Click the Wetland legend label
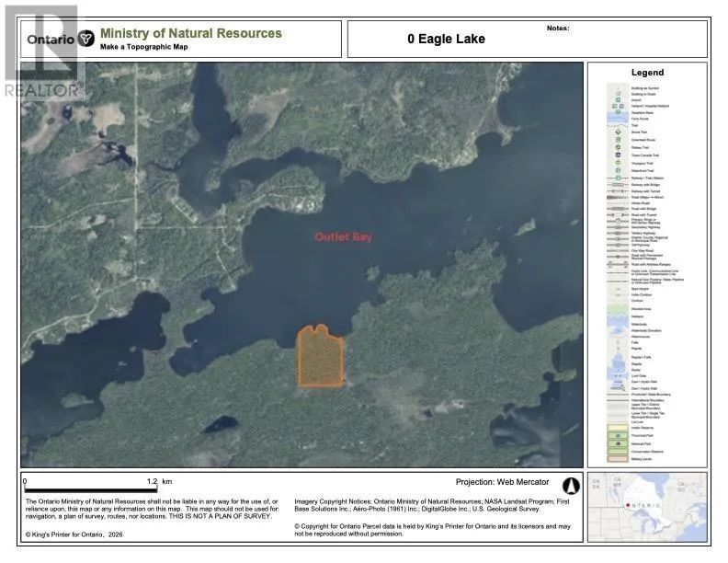 [638, 316]
